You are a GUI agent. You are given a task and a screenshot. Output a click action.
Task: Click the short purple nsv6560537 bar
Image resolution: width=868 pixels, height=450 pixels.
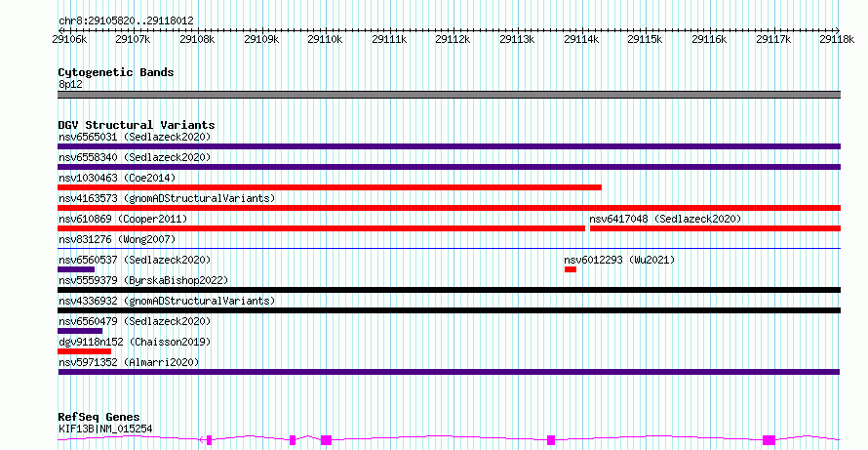pyautogui.click(x=76, y=269)
